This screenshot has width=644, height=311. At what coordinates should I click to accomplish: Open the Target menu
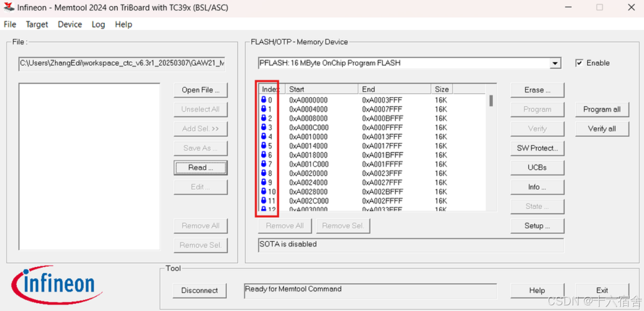tap(37, 24)
